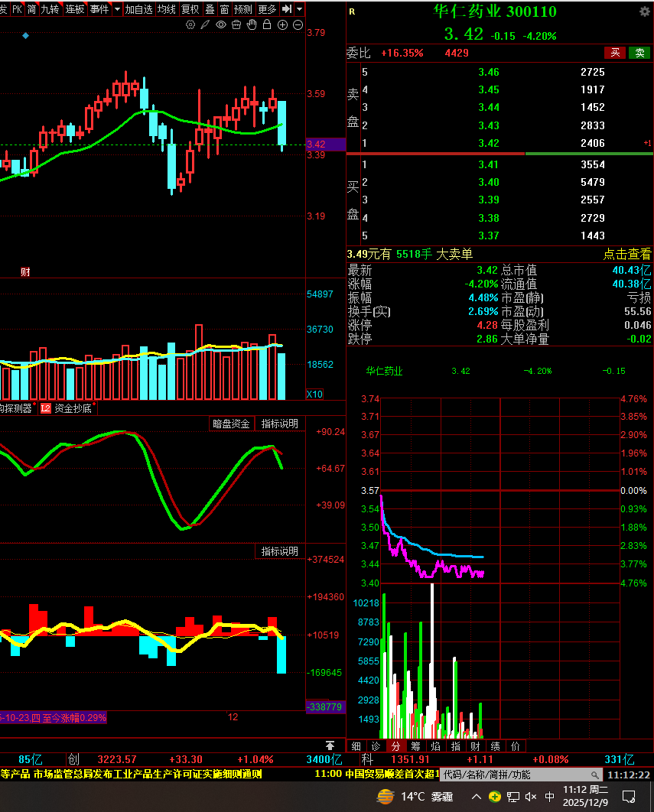
Task: Open quote panel settings gear icon
Action: tap(645, 11)
